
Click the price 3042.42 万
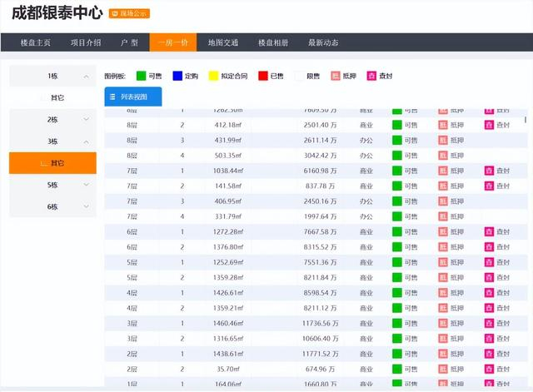(320, 156)
